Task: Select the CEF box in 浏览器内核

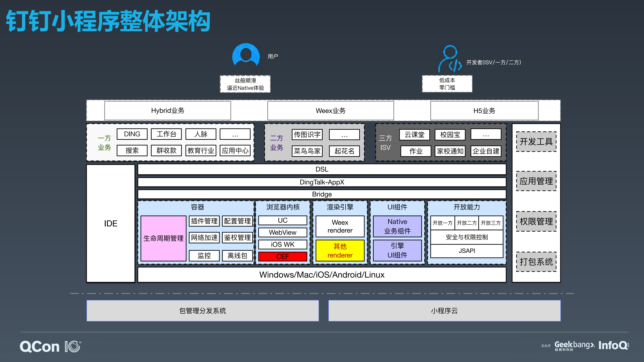Action: [x=283, y=256]
